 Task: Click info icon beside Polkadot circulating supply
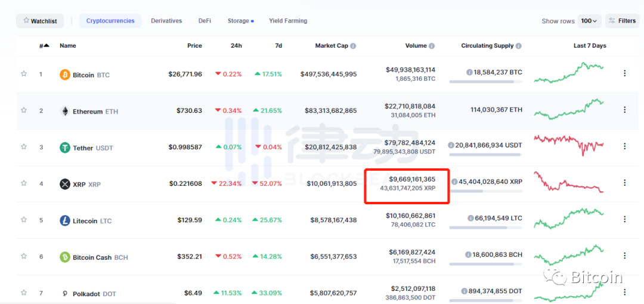464,291
